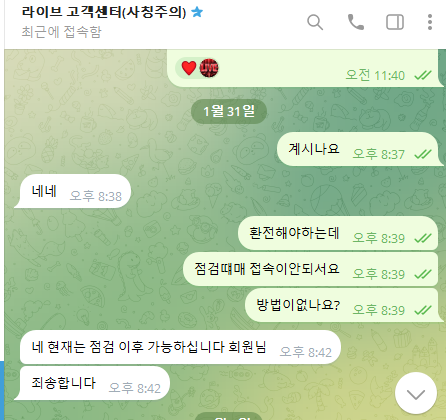This screenshot has height=420, width=446.
Task: Click the LIVE avatar on the reaction
Action: [209, 68]
